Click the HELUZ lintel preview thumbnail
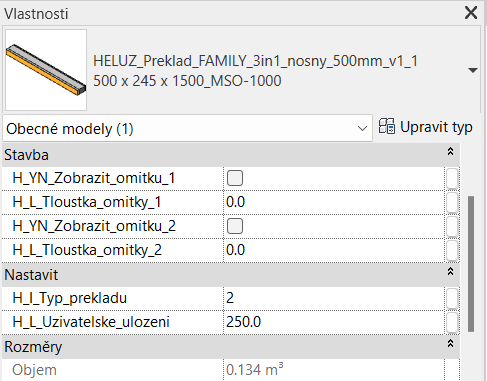This screenshot has width=487, height=381. pos(46,70)
